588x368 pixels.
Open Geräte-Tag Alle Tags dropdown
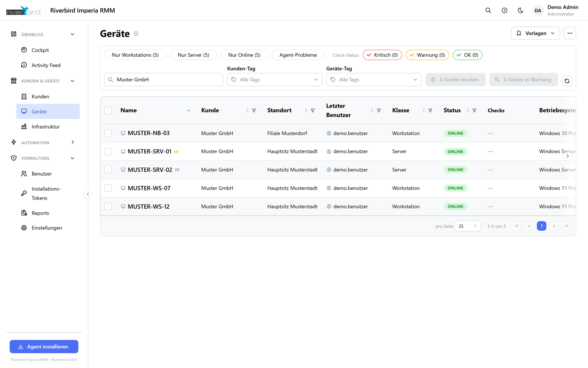pos(374,79)
